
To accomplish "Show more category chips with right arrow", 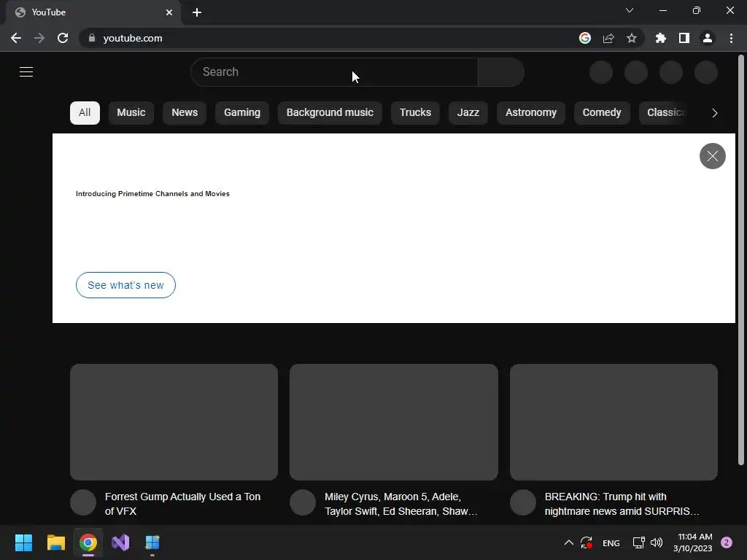I will [x=715, y=113].
